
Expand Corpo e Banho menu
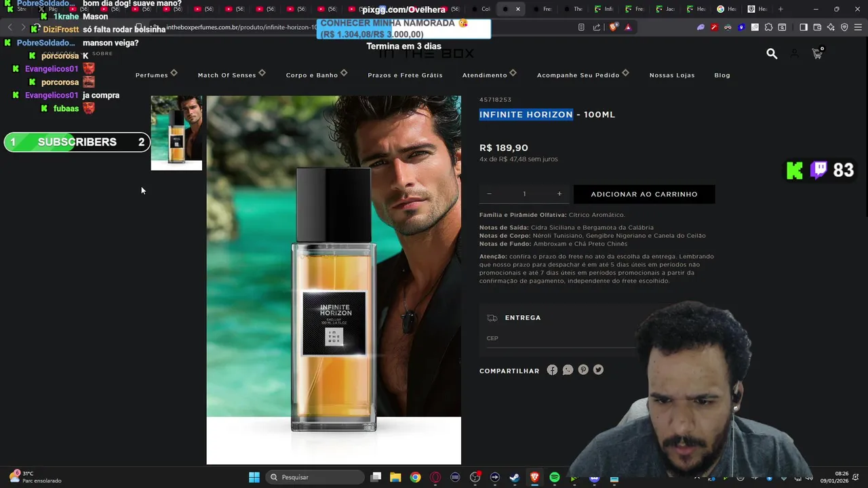tap(317, 75)
